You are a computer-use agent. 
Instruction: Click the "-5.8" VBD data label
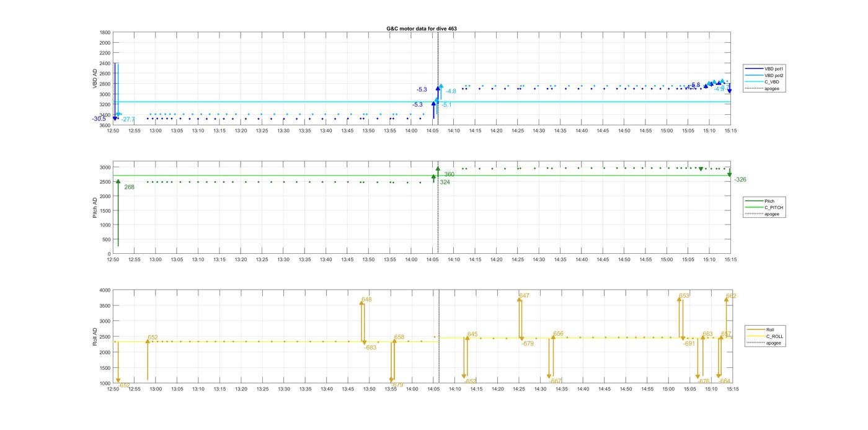tap(694, 85)
